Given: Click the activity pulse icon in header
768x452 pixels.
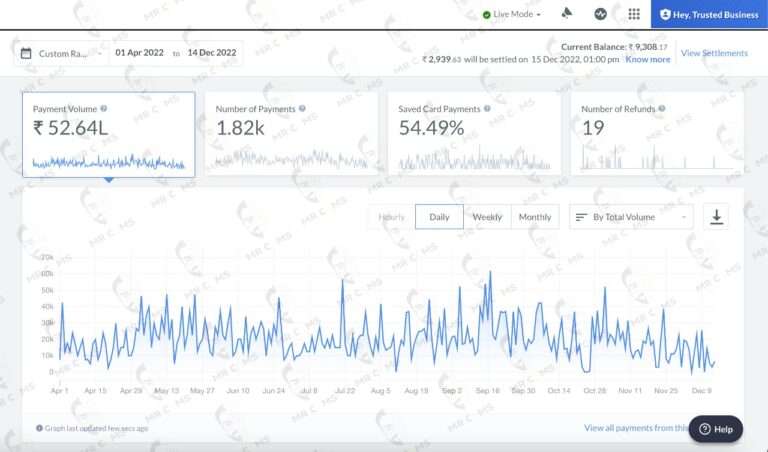Looking at the screenshot, I should (x=600, y=14).
